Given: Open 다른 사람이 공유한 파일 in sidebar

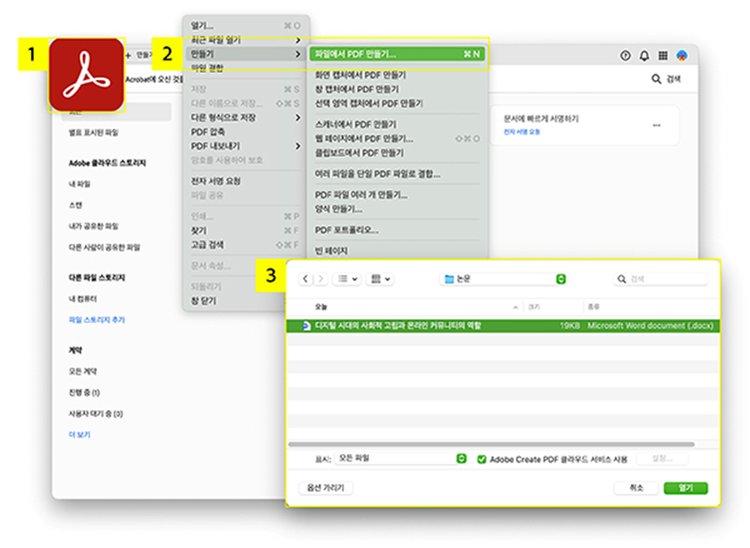Looking at the screenshot, I should (104, 247).
